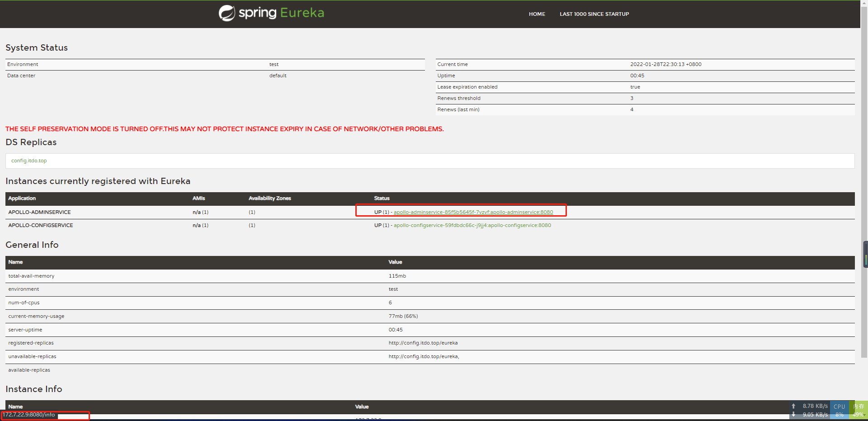The image size is (868, 421).
Task: Click the Data center label
Action: pyautogui.click(x=21, y=76)
